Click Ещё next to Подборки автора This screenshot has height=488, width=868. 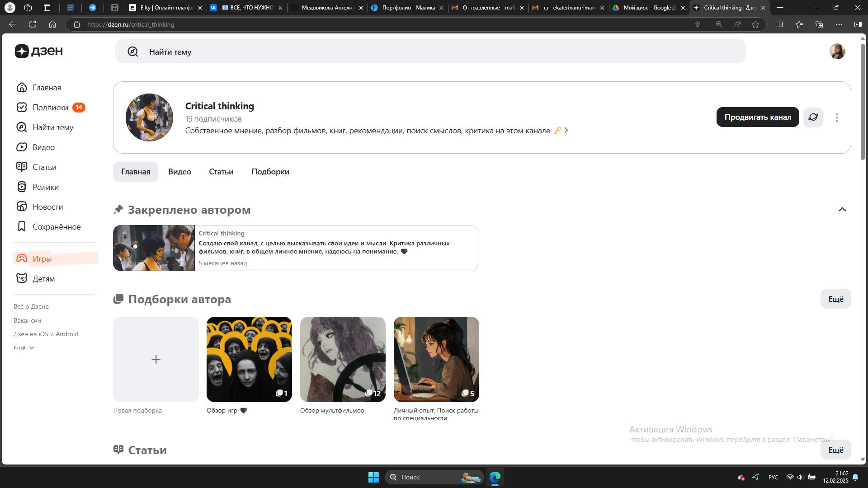(836, 299)
